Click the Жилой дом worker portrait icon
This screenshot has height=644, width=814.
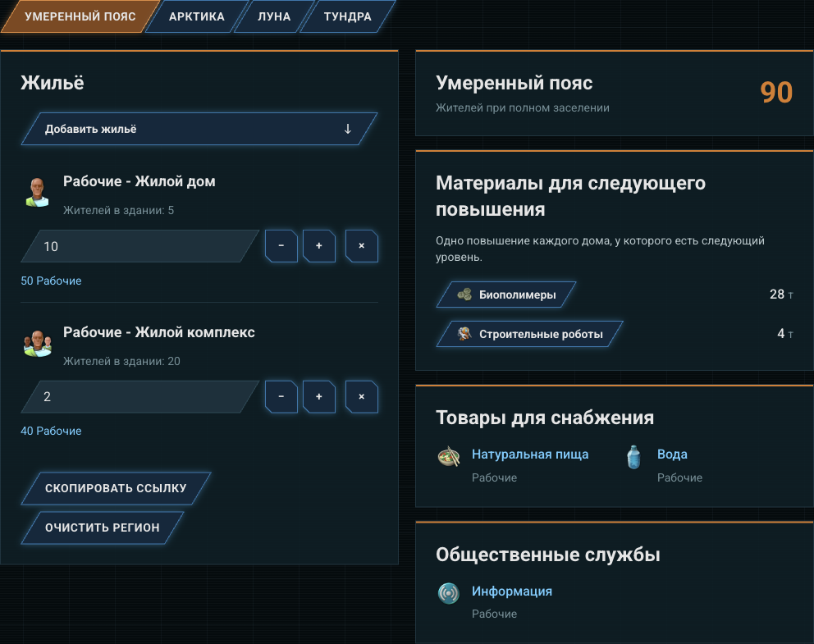tap(38, 193)
